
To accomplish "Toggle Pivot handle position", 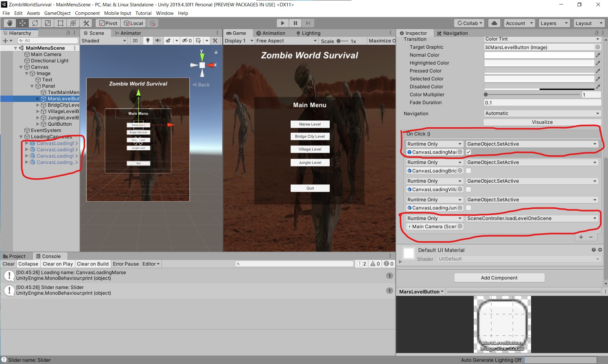I will click(x=108, y=23).
